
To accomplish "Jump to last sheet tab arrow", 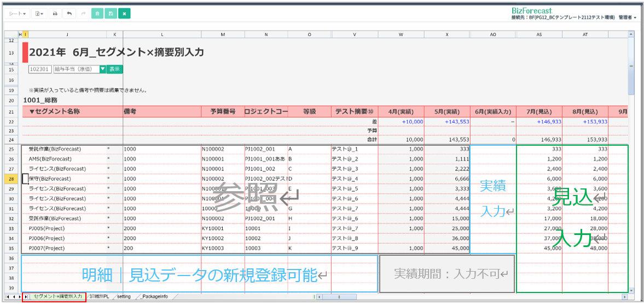I will pos(26,296).
